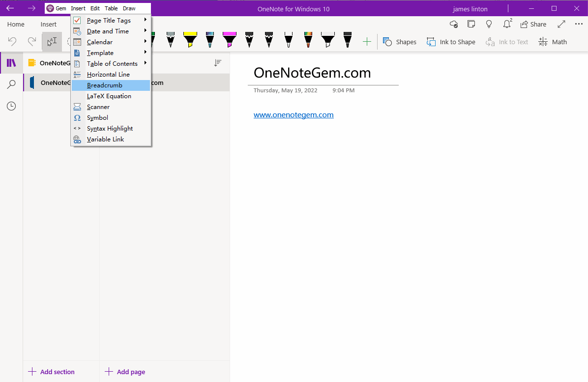588x382 pixels.
Task: Open the more options ellipsis
Action: coord(579,24)
